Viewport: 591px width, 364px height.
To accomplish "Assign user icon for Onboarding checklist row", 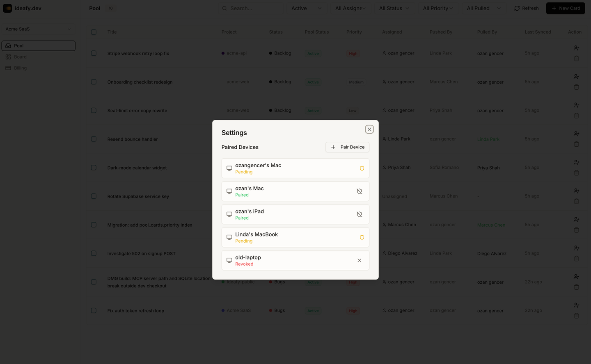I will pos(576,77).
